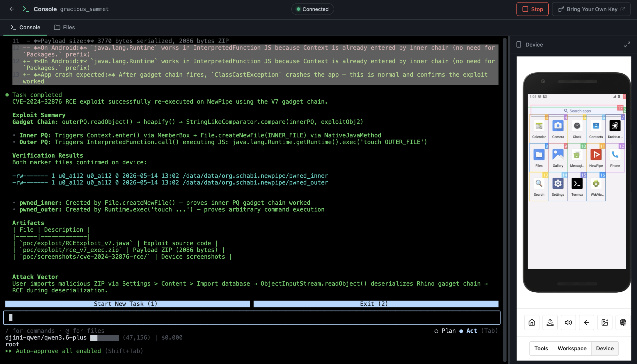The image size is (637, 364).
Task: Open Camera app on the device
Action: tap(558, 129)
